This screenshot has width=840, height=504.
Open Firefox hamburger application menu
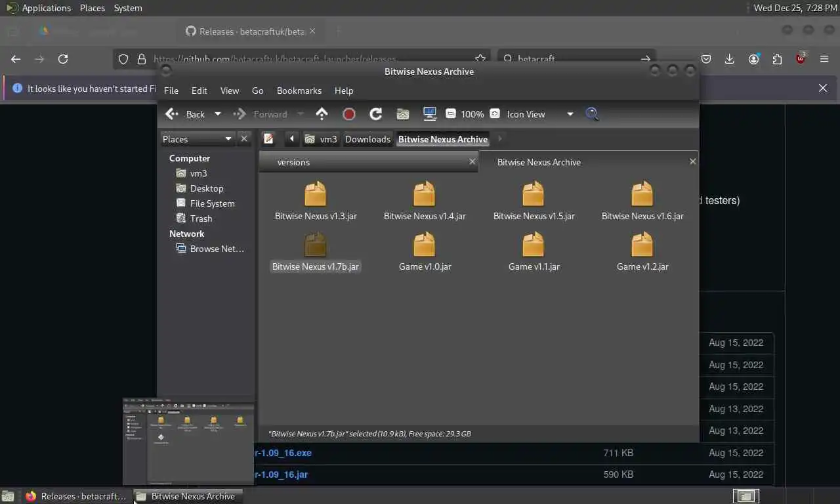coord(824,59)
